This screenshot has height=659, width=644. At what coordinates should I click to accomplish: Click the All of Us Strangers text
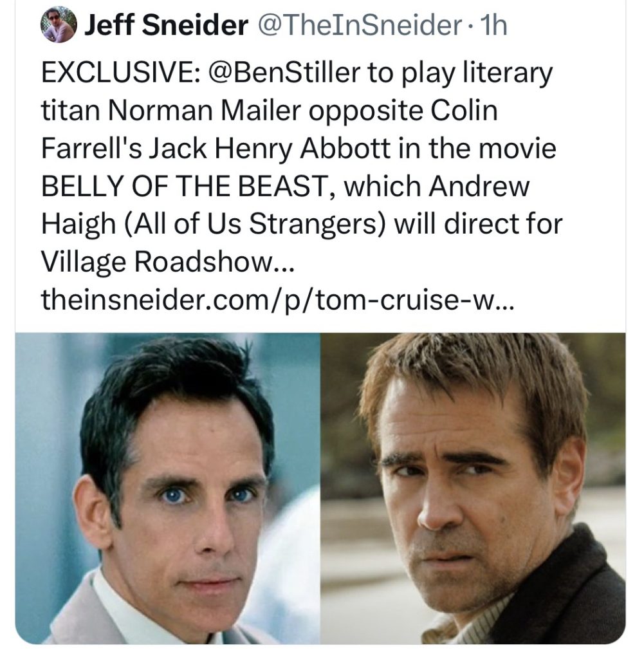pos(255,223)
